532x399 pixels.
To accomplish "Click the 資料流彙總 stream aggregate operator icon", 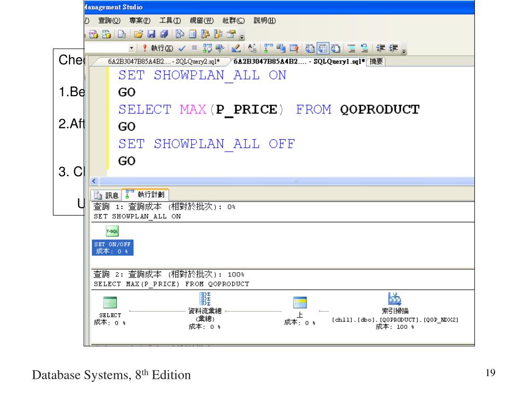I will [x=205, y=299].
